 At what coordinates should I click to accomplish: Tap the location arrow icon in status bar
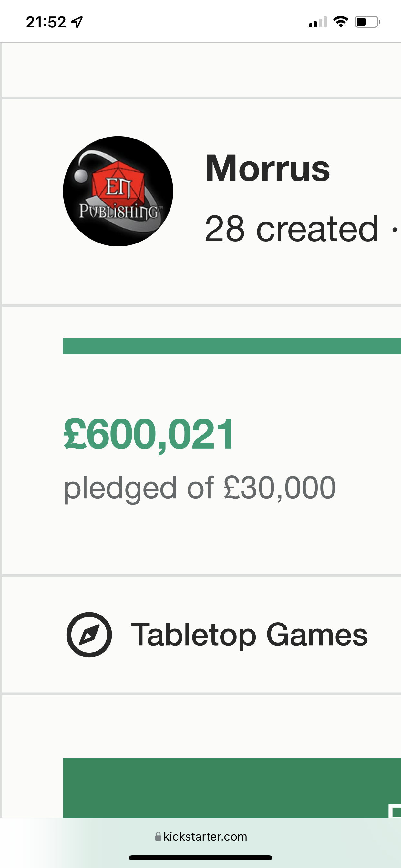(77, 22)
